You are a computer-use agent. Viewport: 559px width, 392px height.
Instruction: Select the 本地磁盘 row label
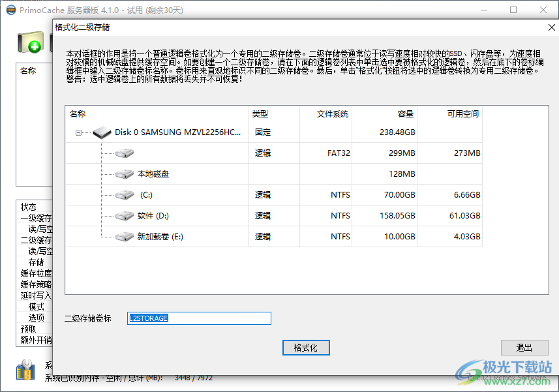click(x=153, y=174)
